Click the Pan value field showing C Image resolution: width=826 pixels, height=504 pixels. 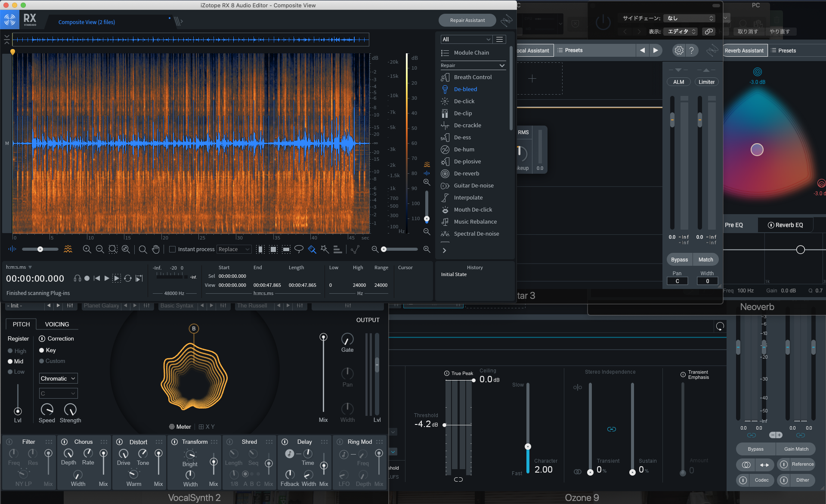click(677, 281)
